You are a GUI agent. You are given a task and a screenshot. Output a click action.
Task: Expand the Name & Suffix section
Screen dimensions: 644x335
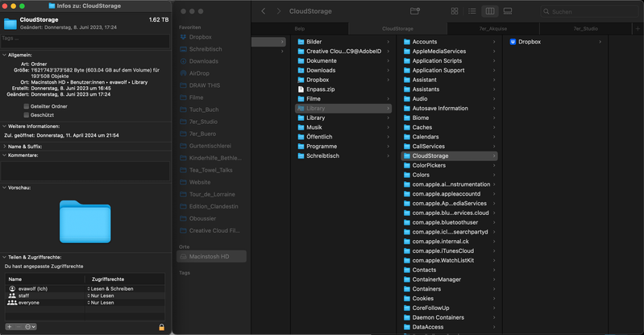(3, 147)
